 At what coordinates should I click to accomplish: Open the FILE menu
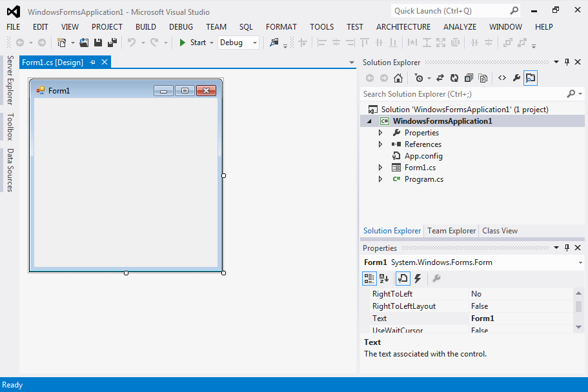14,27
